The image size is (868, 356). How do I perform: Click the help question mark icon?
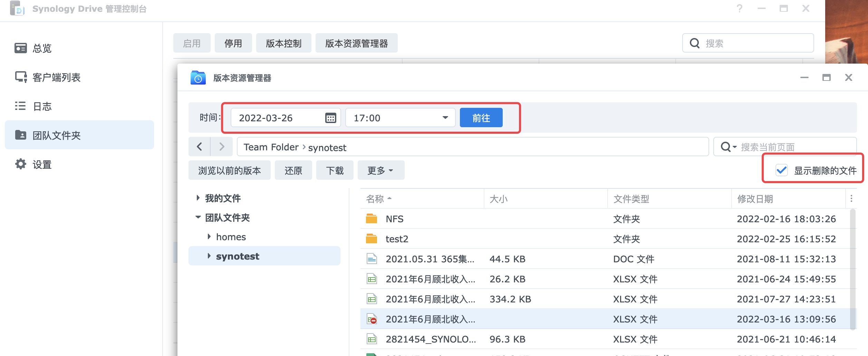point(739,8)
